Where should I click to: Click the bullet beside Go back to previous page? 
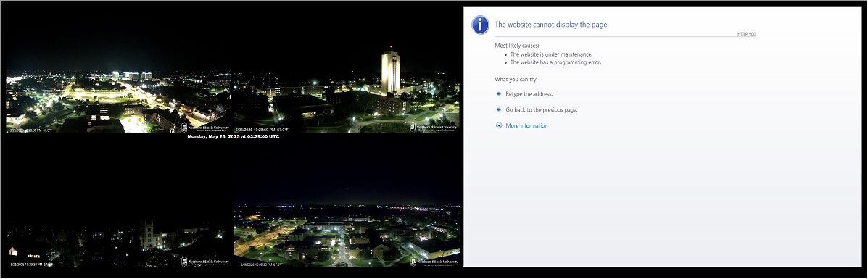pyautogui.click(x=499, y=109)
